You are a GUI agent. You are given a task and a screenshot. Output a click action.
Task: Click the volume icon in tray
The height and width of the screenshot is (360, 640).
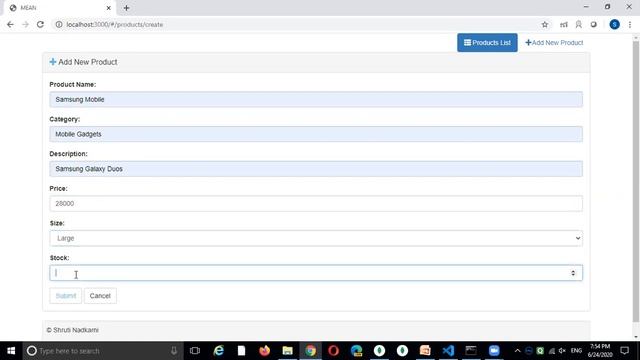click(x=562, y=351)
